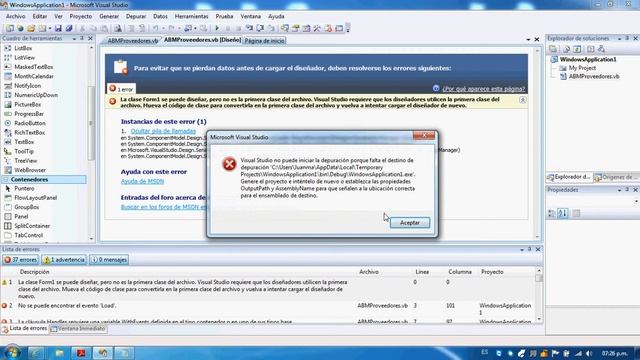This screenshot has width=640, height=360.
Task: Toggle the 1 advertencia filter button
Action: tap(64, 260)
